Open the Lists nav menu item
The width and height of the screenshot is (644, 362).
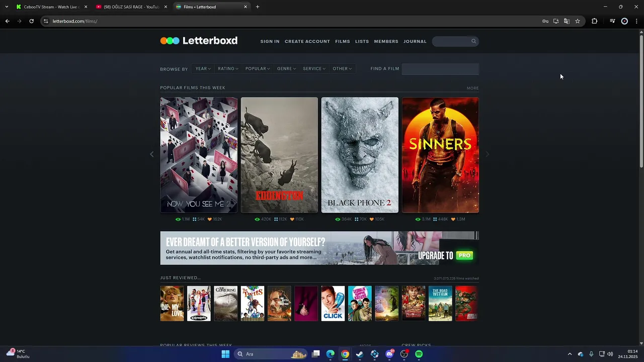[362, 41]
